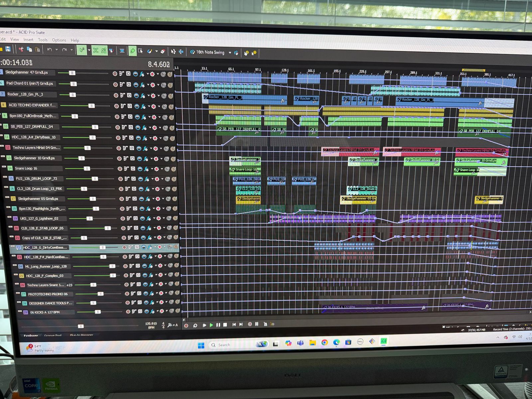The height and width of the screenshot is (399, 532).
Task: Arm record on Sledgehammer 47 GrndLps track
Action: 115,73
